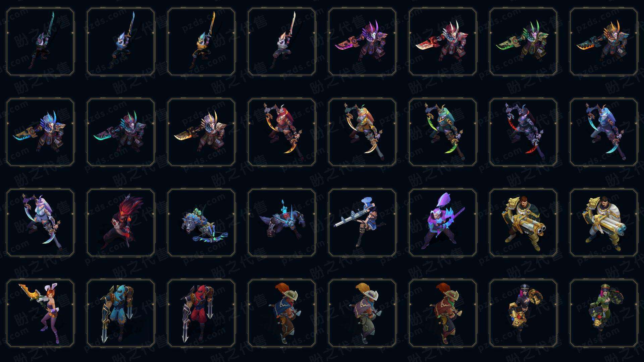Pick the swordsman with yellow glowing blade
The height and width of the screenshot is (362, 644).
click(201, 42)
